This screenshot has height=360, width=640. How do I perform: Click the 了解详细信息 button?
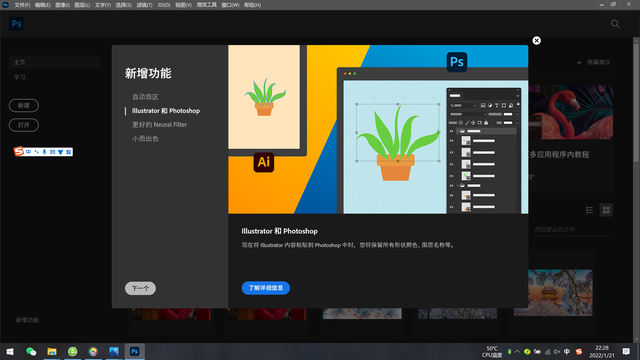coord(266,288)
